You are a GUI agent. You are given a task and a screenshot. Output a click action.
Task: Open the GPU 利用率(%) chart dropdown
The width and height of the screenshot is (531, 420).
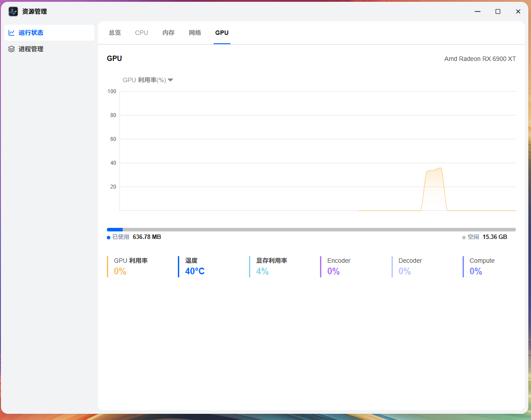pos(148,80)
